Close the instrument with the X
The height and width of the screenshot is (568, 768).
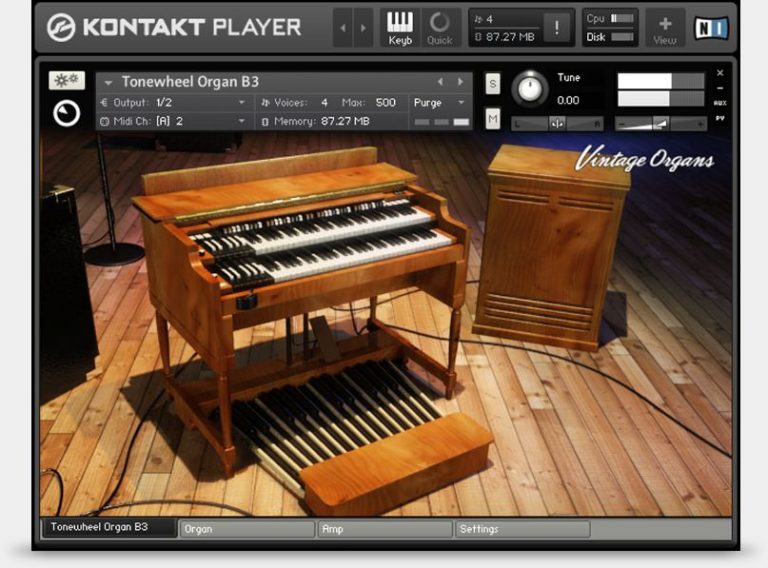[x=720, y=73]
